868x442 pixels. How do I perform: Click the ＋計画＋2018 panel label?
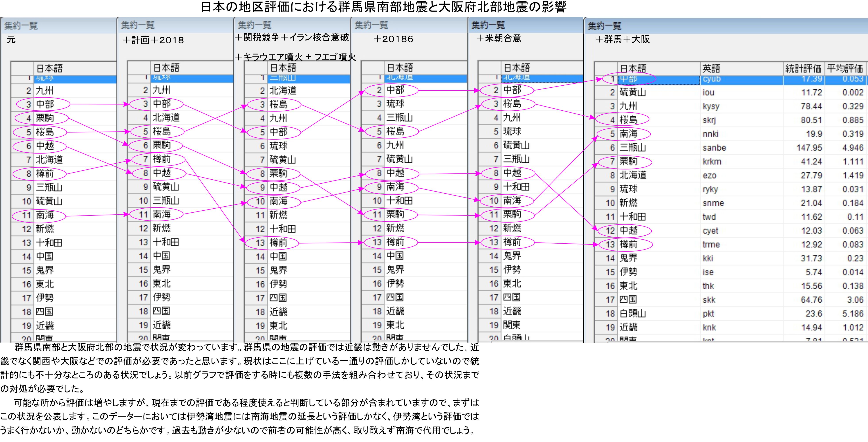coord(153,40)
